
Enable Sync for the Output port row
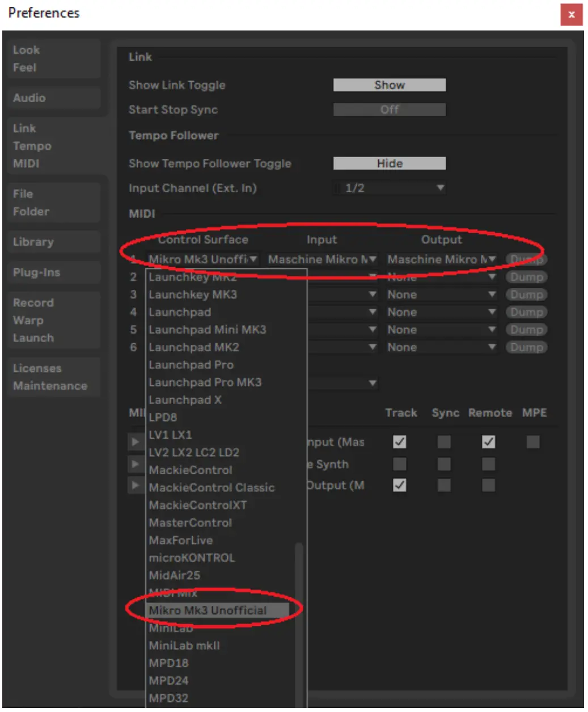444,486
